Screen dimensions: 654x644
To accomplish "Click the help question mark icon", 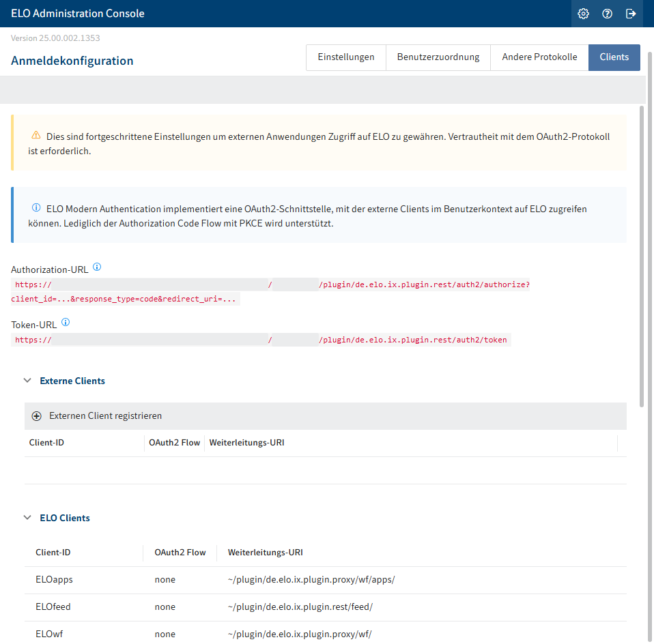I will point(607,14).
